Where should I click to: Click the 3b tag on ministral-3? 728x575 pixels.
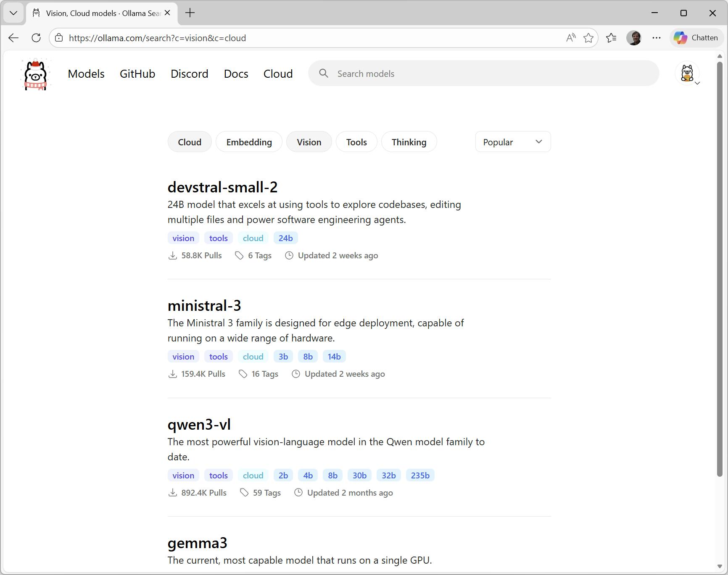pos(283,357)
